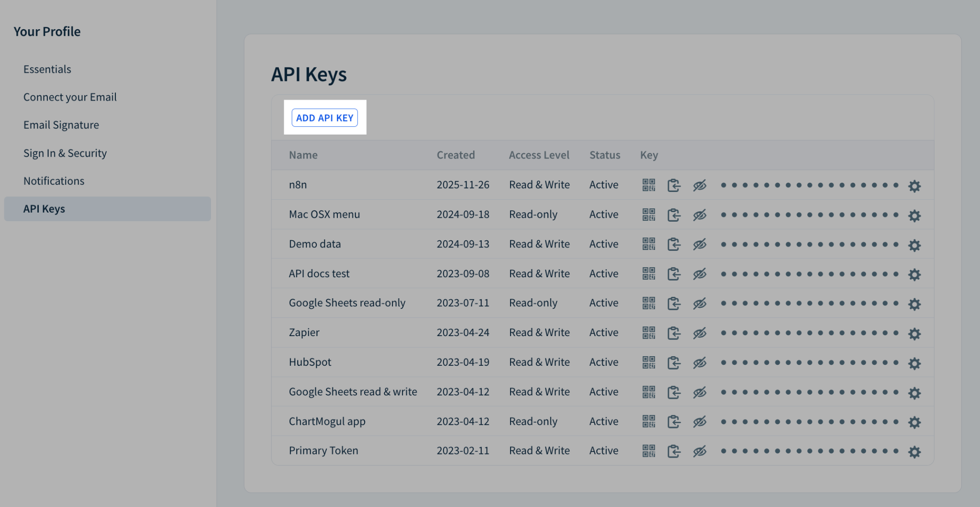Click the QR code icon for Primary Token
This screenshot has height=507, width=980.
(x=648, y=451)
